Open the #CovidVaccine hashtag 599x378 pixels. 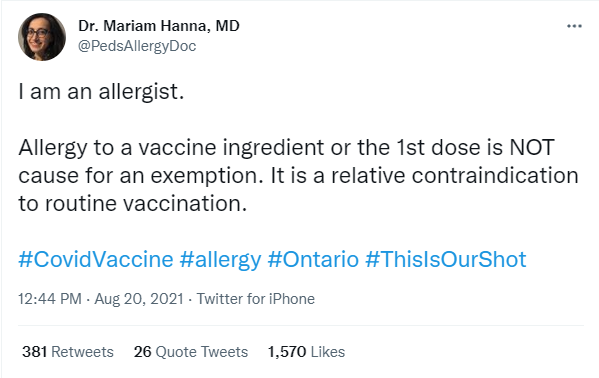pos(96,260)
